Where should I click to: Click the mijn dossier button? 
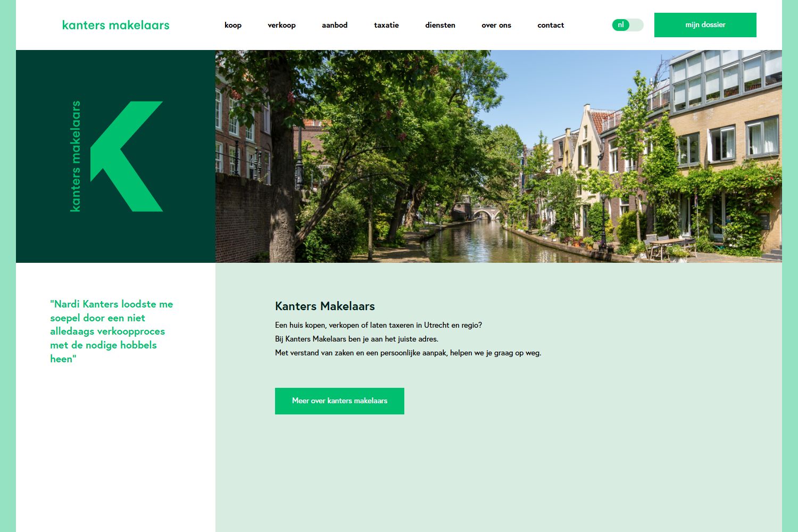(705, 24)
